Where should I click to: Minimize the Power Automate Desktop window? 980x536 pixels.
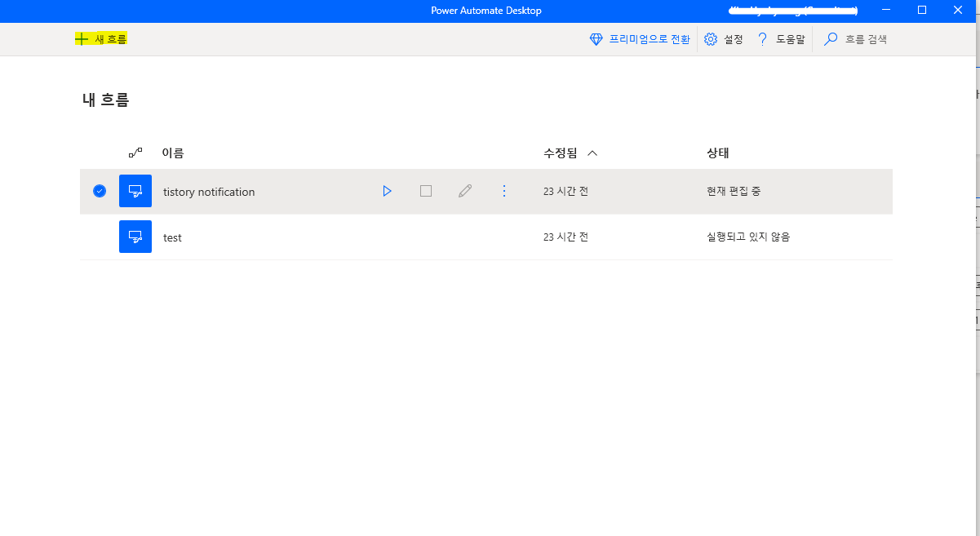[x=886, y=10]
